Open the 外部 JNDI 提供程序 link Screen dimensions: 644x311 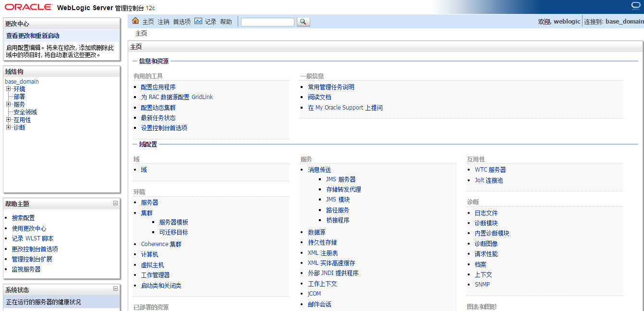pyautogui.click(x=333, y=273)
